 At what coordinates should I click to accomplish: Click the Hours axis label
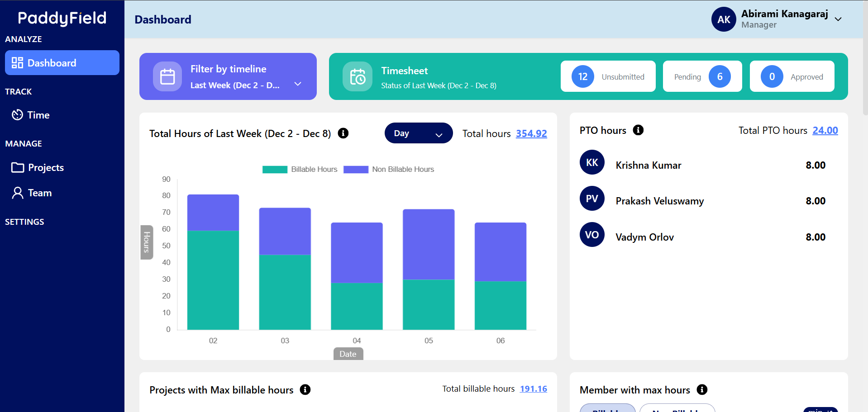click(x=147, y=242)
